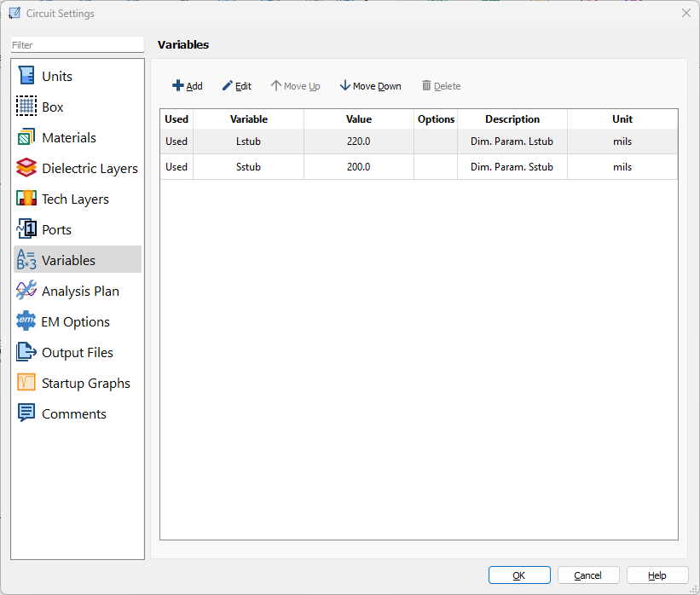The width and height of the screenshot is (700, 595).
Task: Click the pencil Edit icon
Action: [x=228, y=85]
